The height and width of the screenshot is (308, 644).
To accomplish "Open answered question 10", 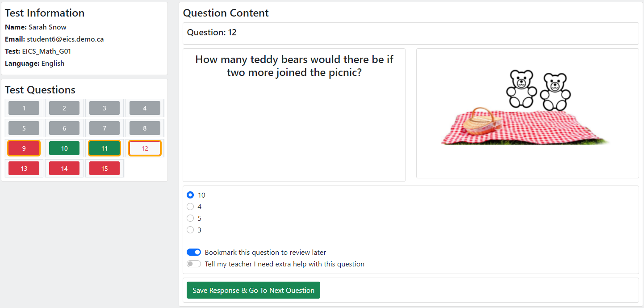I will pos(64,148).
